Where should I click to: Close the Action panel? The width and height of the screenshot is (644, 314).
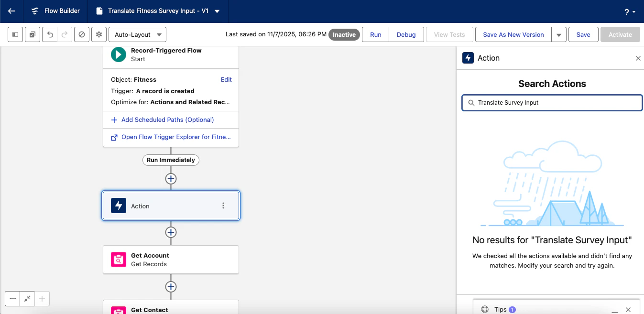point(638,58)
